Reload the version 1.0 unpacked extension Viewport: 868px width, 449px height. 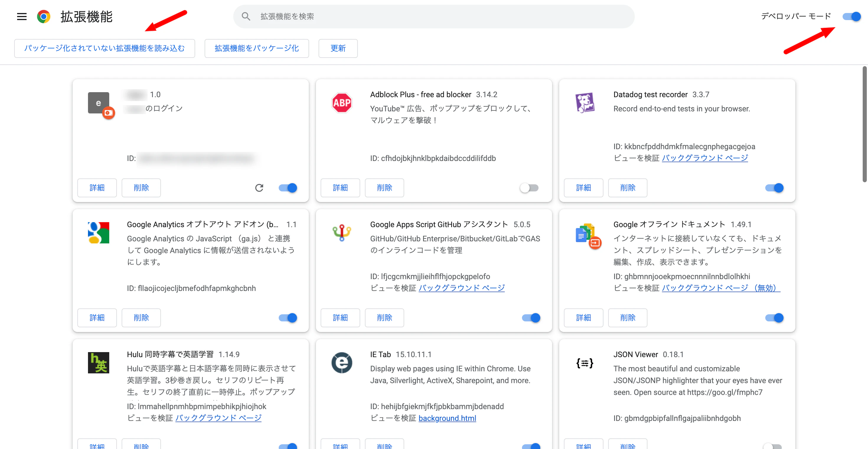259,188
